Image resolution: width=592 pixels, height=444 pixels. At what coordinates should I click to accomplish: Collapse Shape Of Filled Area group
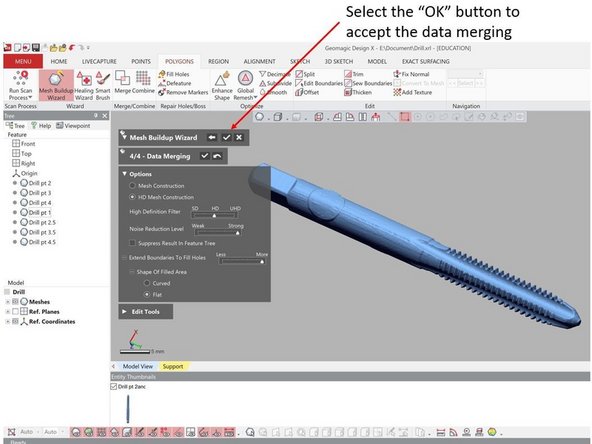(x=132, y=271)
